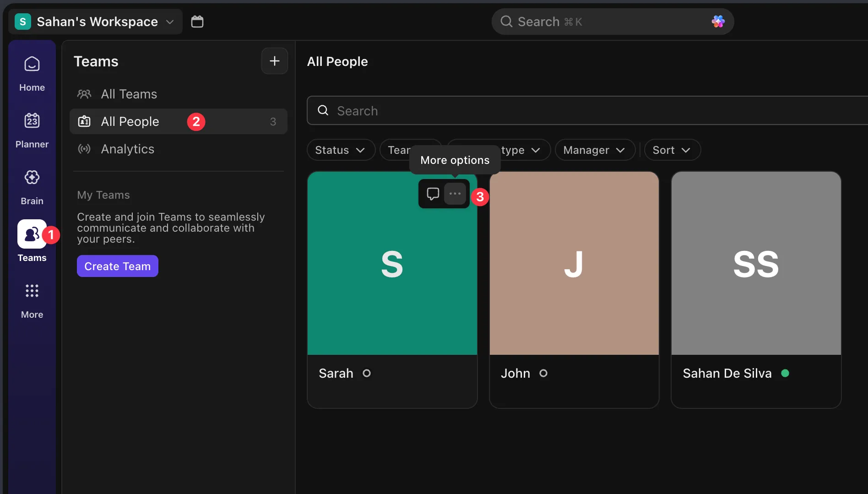Click John's status indicator circle
The image size is (868, 494).
click(543, 373)
